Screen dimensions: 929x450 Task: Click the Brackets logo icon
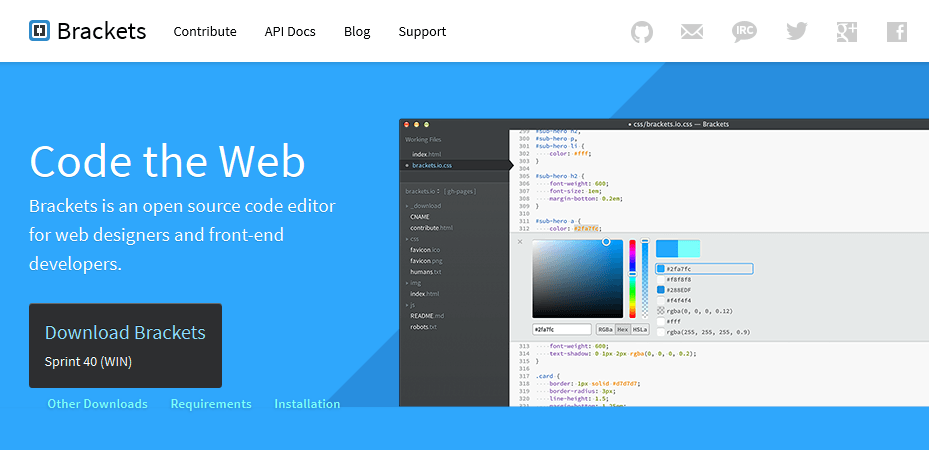click(x=40, y=31)
